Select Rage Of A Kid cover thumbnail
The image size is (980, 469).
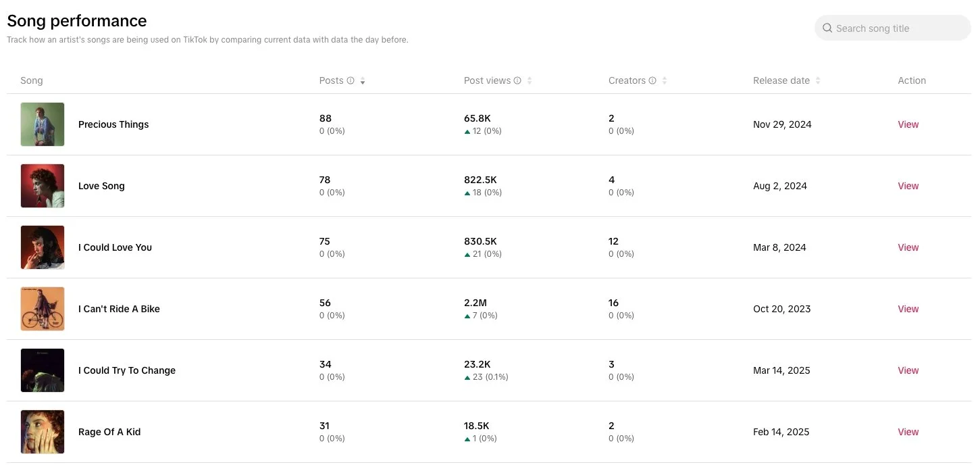[x=43, y=432]
